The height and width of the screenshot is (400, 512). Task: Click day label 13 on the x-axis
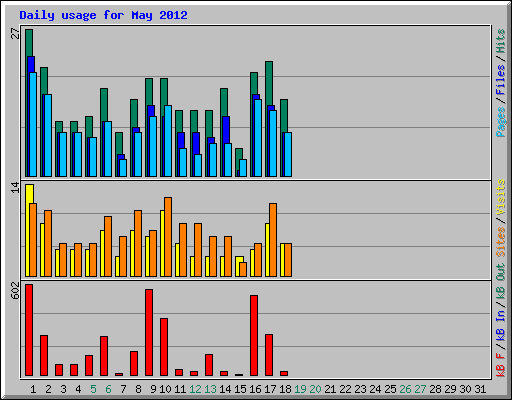tap(210, 389)
